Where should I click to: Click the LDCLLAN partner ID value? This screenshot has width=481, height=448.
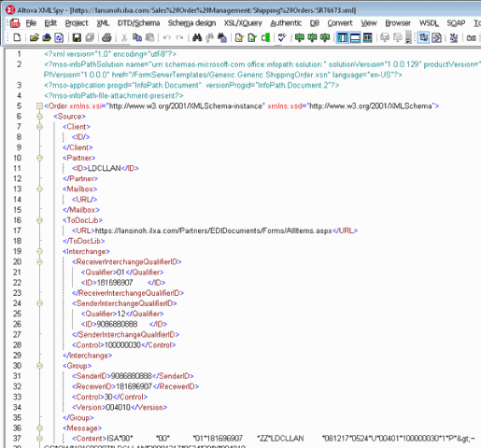[104, 168]
